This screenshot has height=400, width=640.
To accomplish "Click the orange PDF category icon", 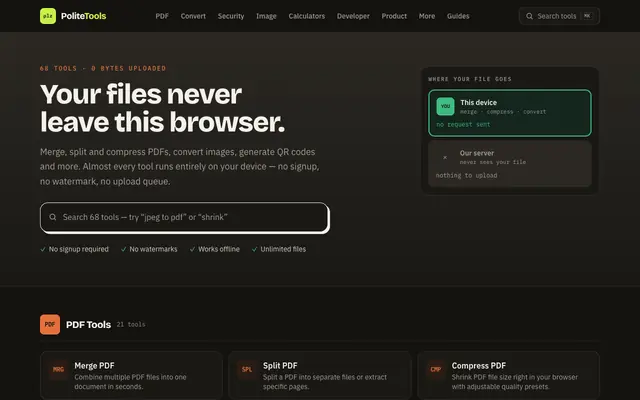I will pyautogui.click(x=50, y=324).
